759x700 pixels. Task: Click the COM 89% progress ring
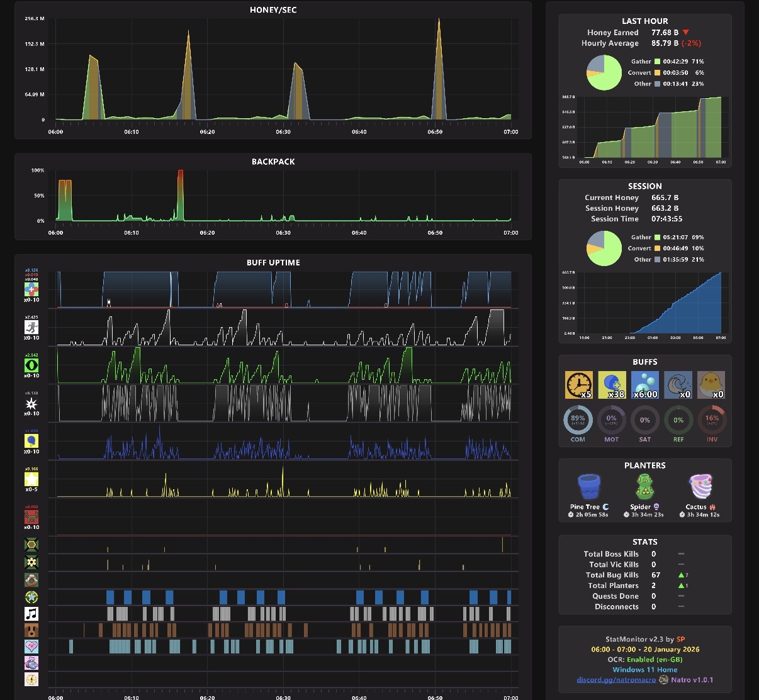coord(578,420)
